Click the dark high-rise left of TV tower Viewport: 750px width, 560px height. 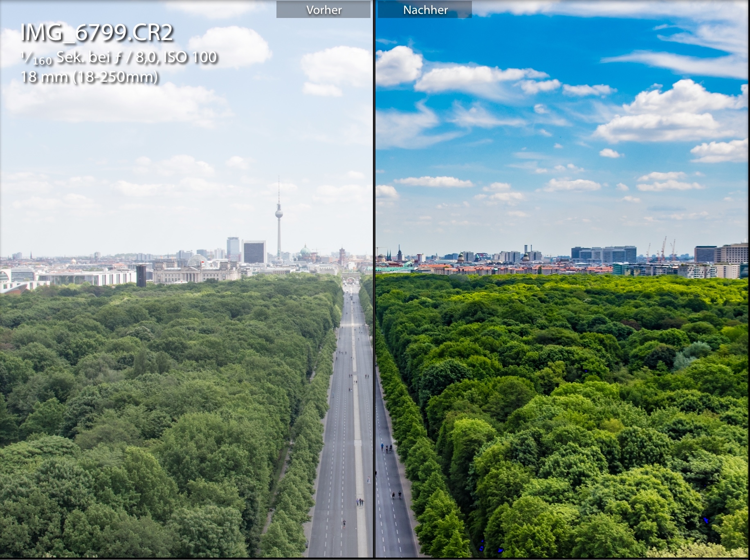click(254, 252)
